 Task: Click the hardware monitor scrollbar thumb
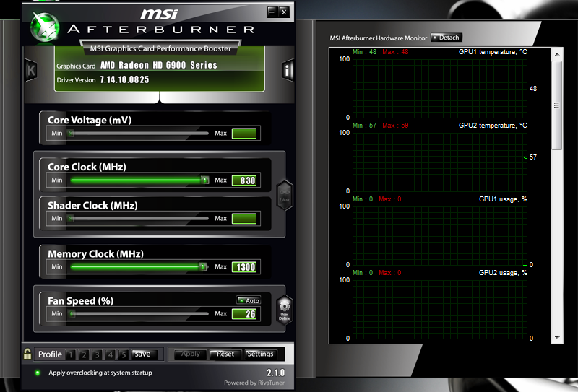click(557, 105)
